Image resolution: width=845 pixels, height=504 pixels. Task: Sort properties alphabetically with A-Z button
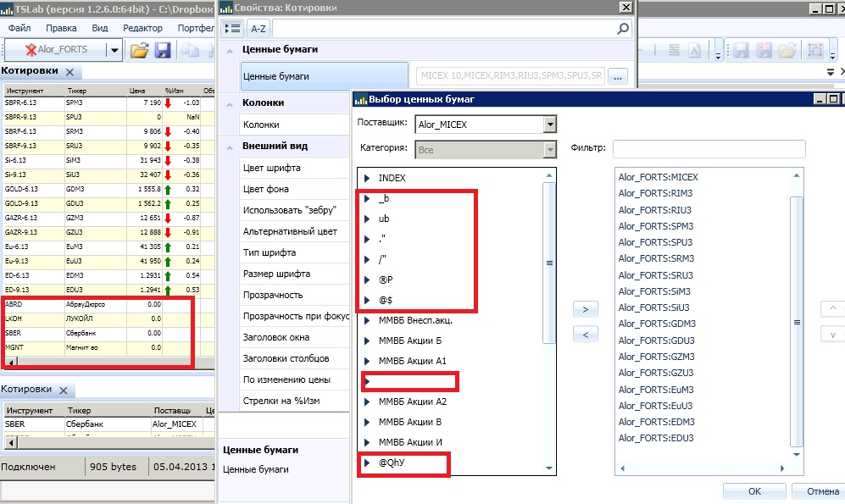point(259,28)
